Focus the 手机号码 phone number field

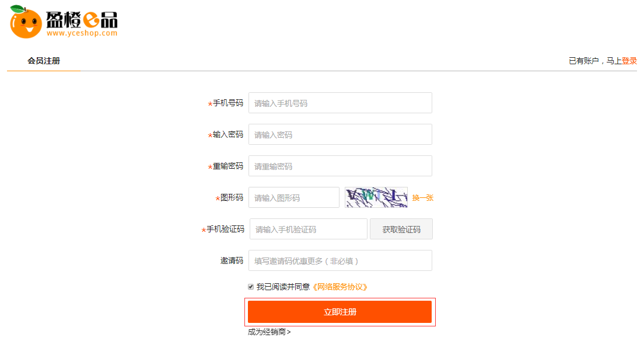[x=340, y=103]
